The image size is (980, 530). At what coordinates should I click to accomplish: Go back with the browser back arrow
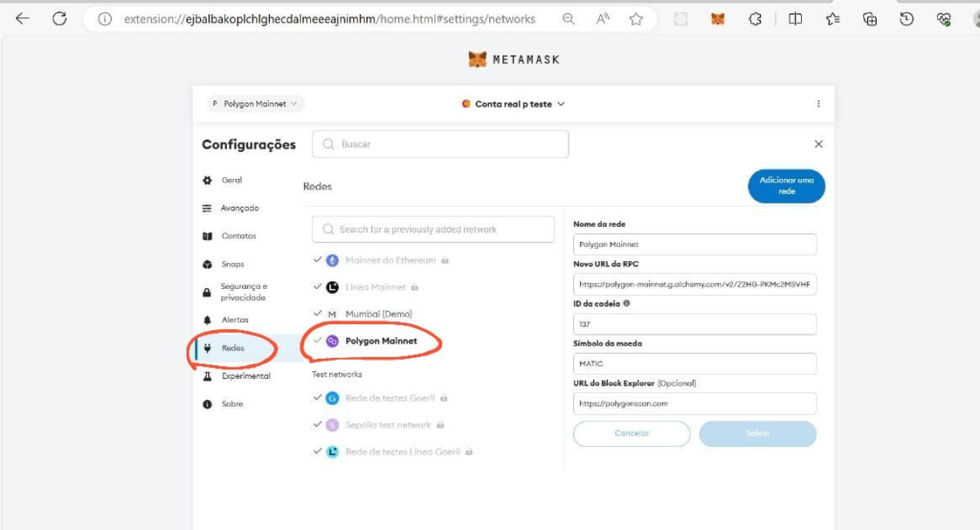23,19
